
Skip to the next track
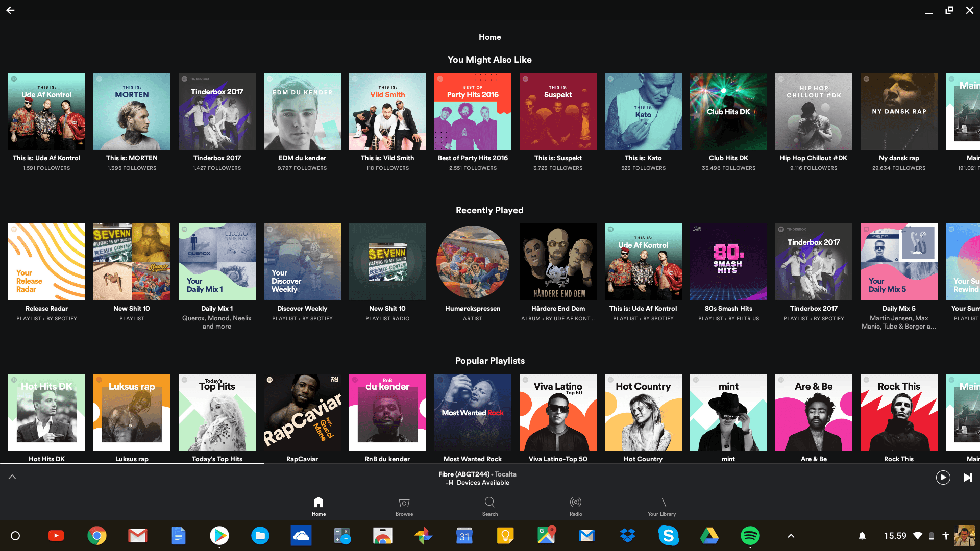pos(968,478)
